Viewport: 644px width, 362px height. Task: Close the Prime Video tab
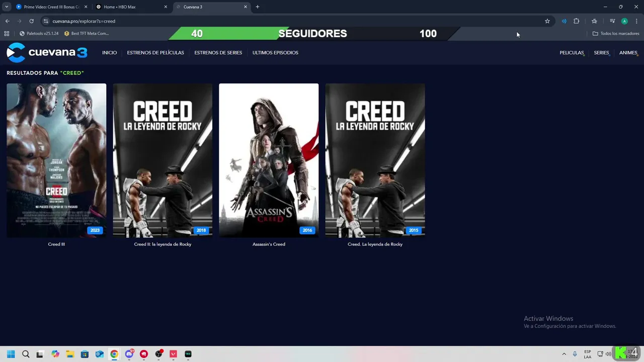pos(86,7)
